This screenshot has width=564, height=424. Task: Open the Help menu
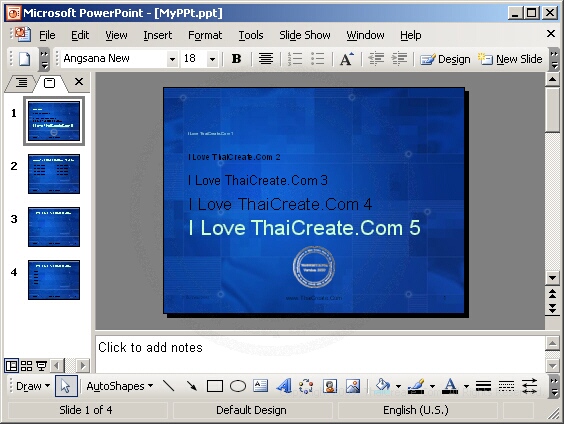[x=411, y=35]
